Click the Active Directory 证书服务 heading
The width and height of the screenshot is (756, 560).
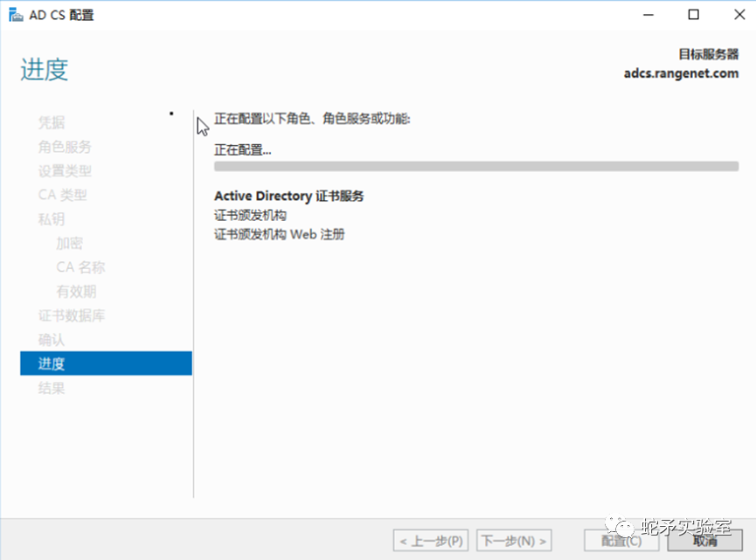pyautogui.click(x=288, y=197)
